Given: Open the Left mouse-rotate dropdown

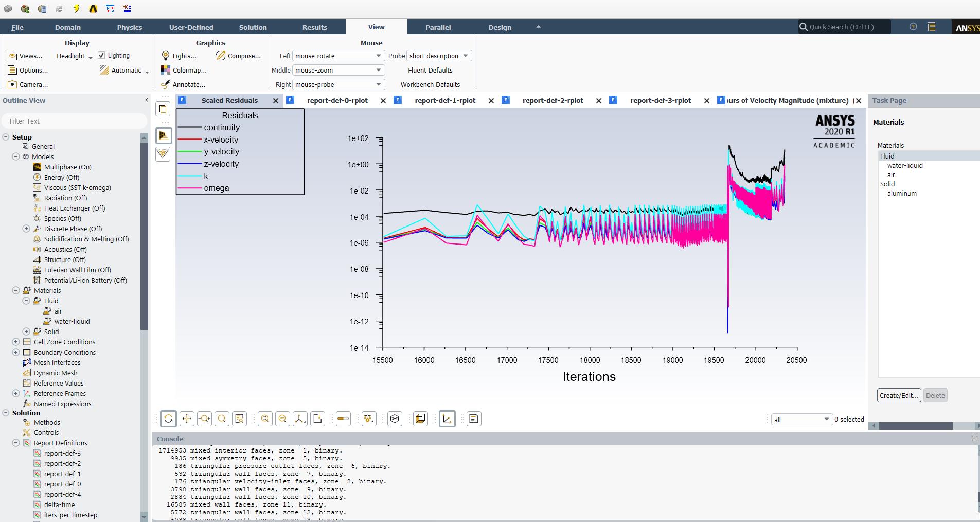Looking at the screenshot, I should (x=338, y=56).
